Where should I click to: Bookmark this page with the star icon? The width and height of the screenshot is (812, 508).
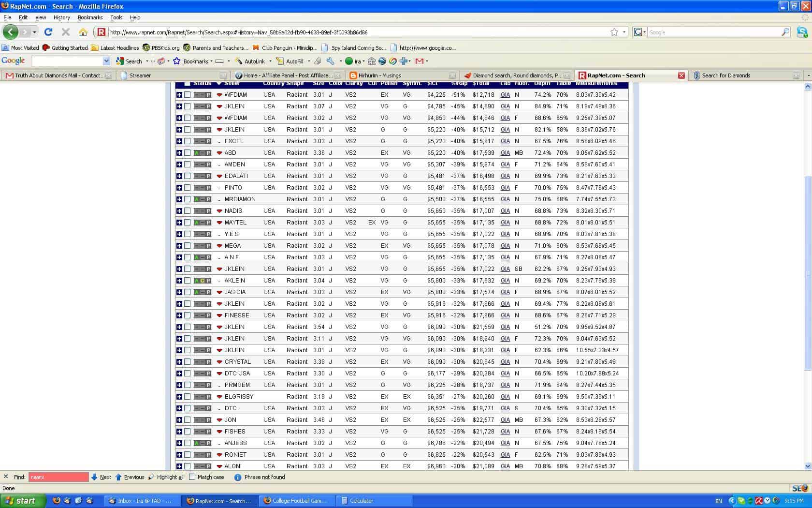[614, 32]
